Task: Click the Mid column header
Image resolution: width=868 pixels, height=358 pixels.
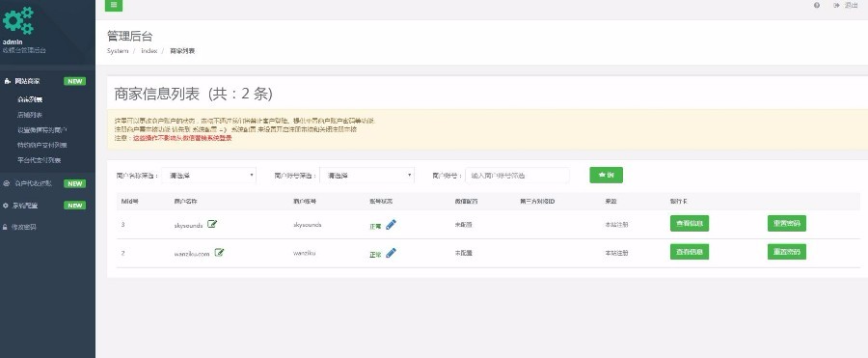Action: (x=129, y=201)
